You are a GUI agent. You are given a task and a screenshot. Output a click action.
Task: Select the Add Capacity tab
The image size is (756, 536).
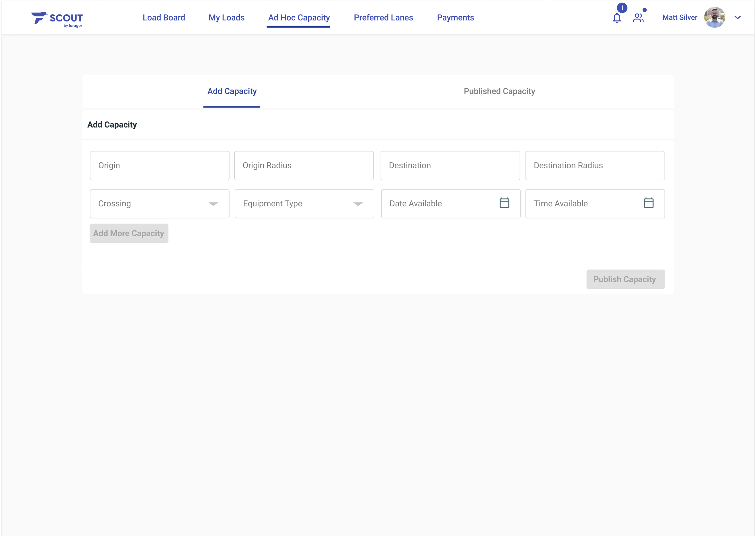(232, 92)
